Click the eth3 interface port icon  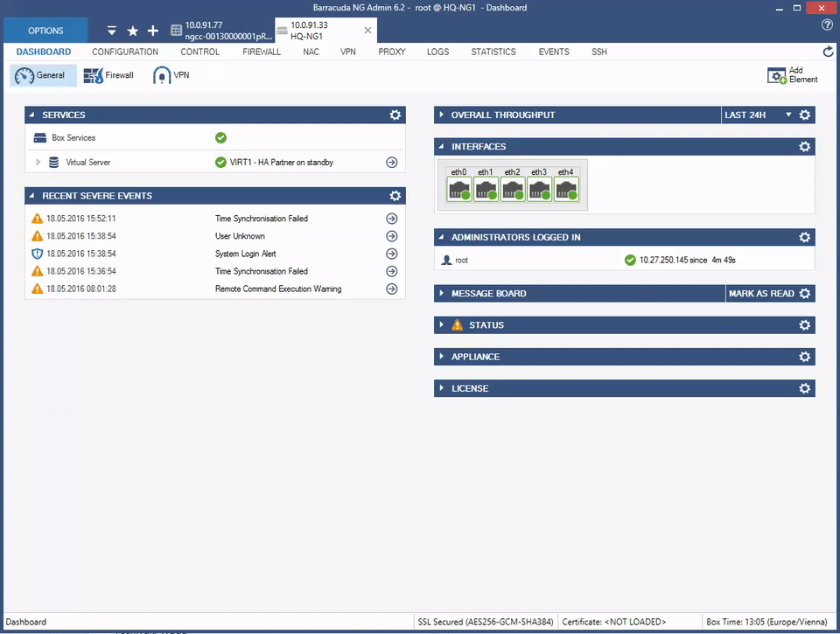540,189
